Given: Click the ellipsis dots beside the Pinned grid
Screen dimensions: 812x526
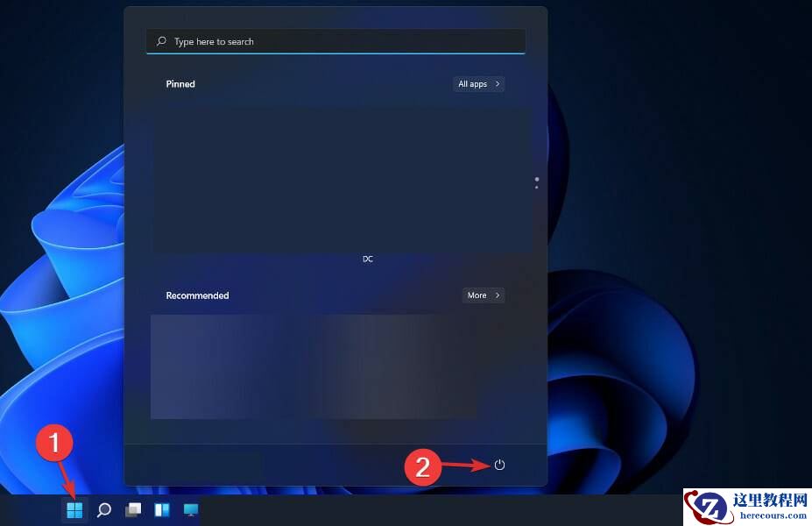Looking at the screenshot, I should pos(536,182).
